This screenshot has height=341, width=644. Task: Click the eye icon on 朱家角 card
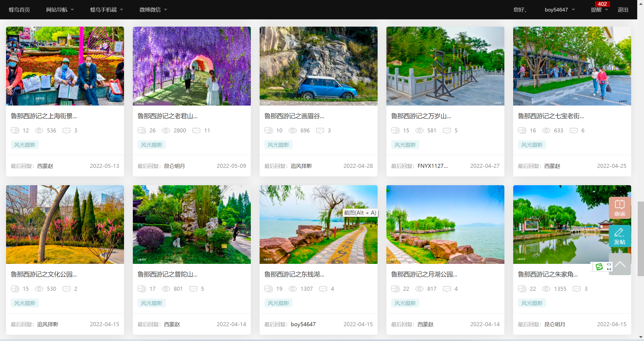click(546, 289)
